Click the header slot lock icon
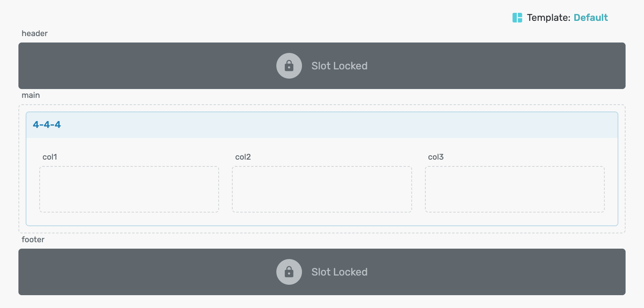Screen dimensions: 644x308 click(289, 66)
